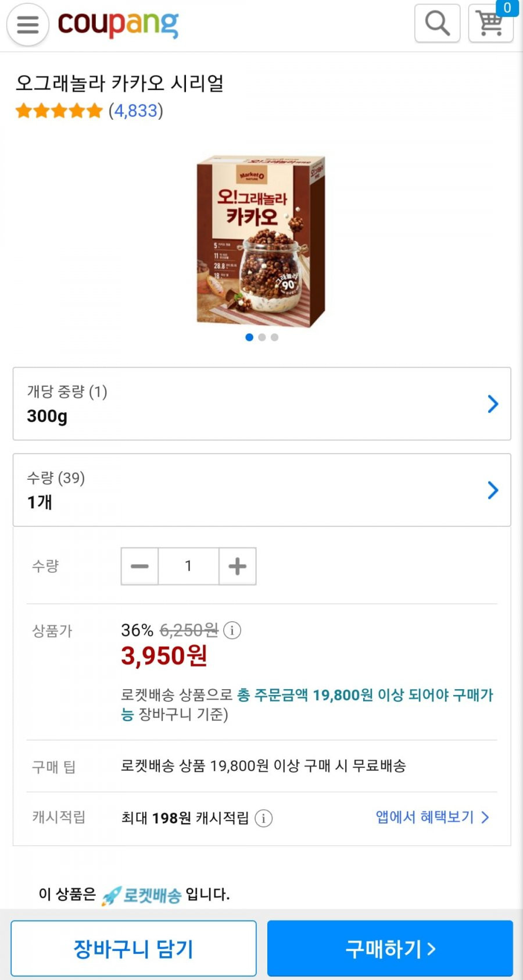Viewport: 523px width, 980px height.
Task: Click the quantity input field
Action: coord(188,566)
